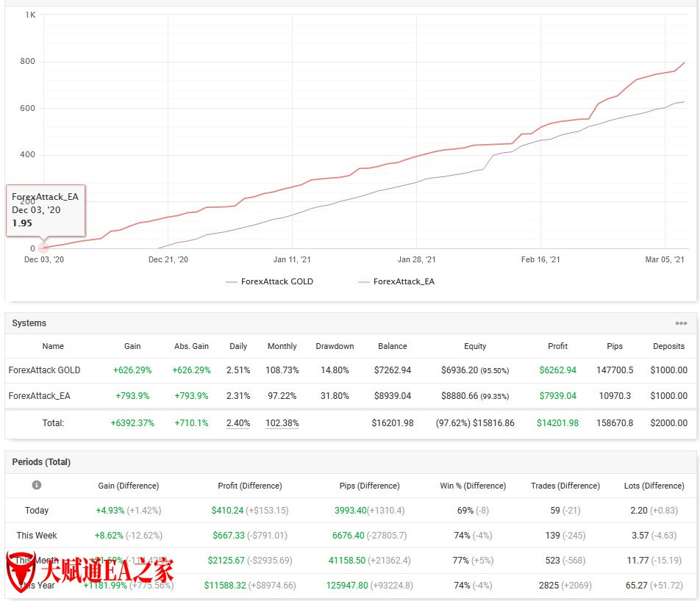
Task: Toggle the ForexAttack_EA legend label
Action: point(404,281)
